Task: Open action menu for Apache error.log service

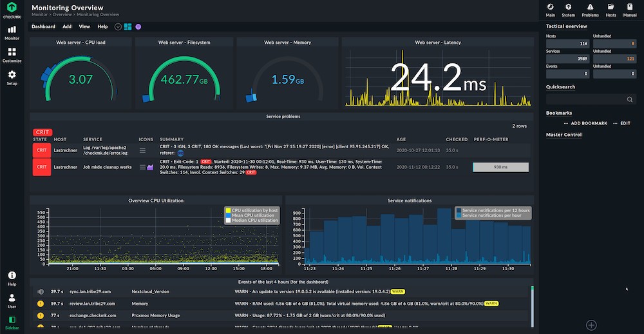Action: [x=143, y=151]
